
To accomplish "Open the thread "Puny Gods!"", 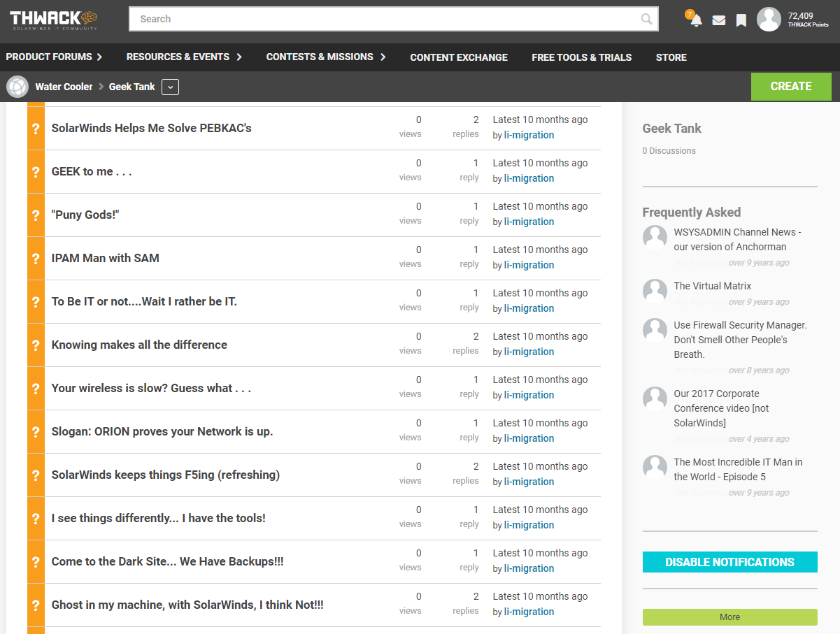I will (x=85, y=215).
